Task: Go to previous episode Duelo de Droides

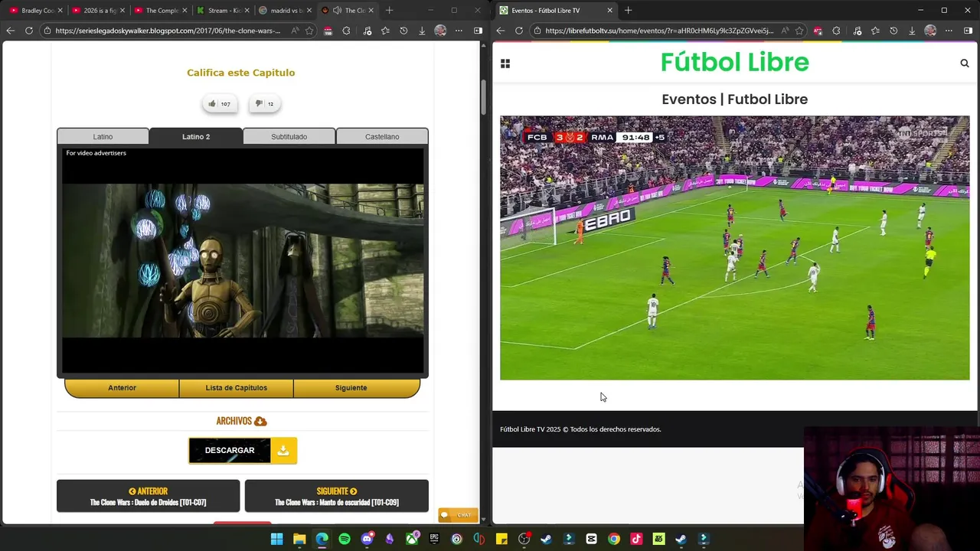Action: coord(148,496)
